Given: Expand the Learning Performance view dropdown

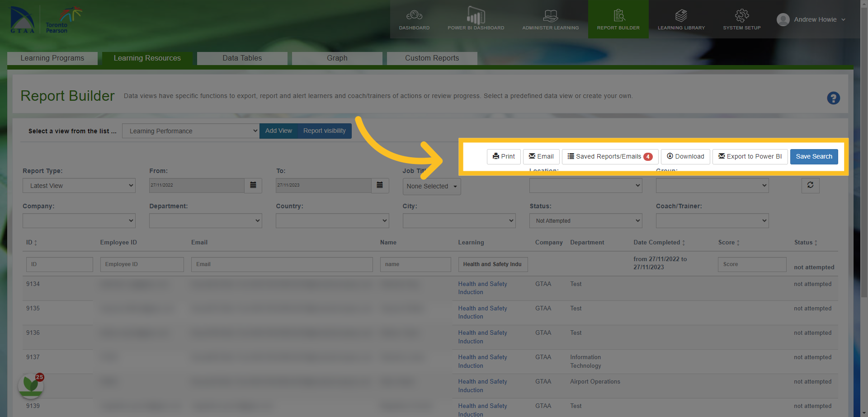Looking at the screenshot, I should 191,131.
